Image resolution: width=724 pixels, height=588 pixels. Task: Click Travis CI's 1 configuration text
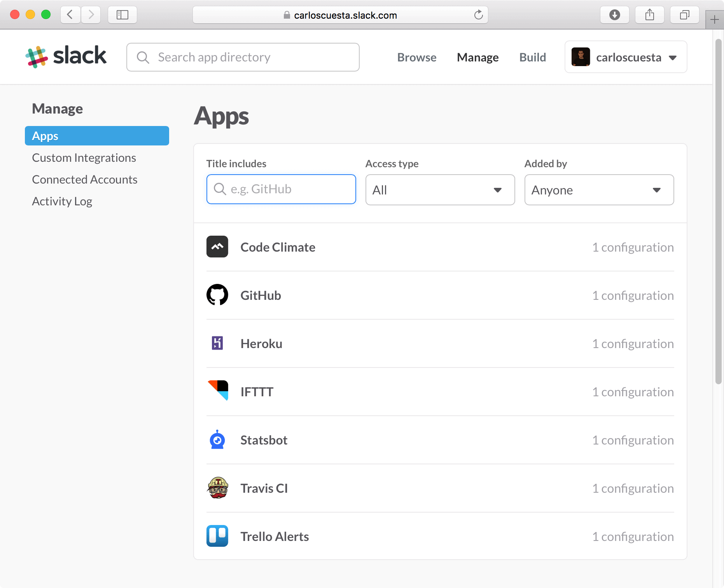coord(633,488)
